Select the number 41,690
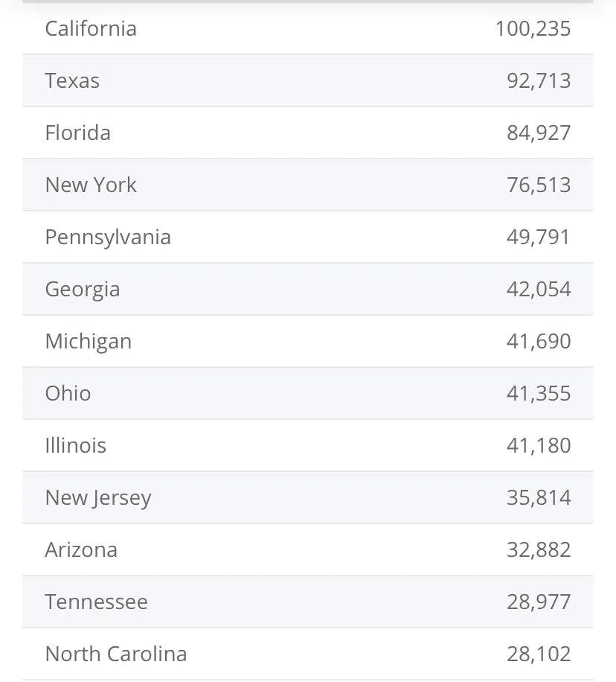616x682 pixels. (539, 342)
